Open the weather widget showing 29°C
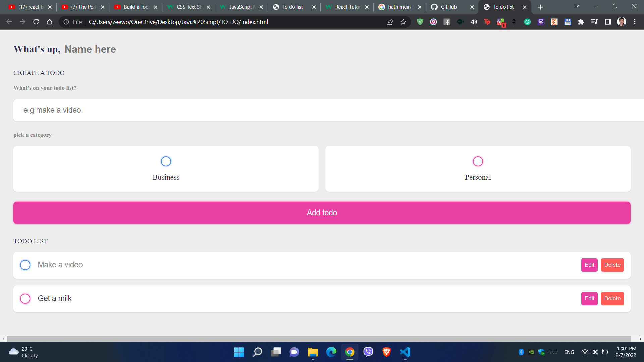Screen dimensions: 644x362 tap(23, 352)
